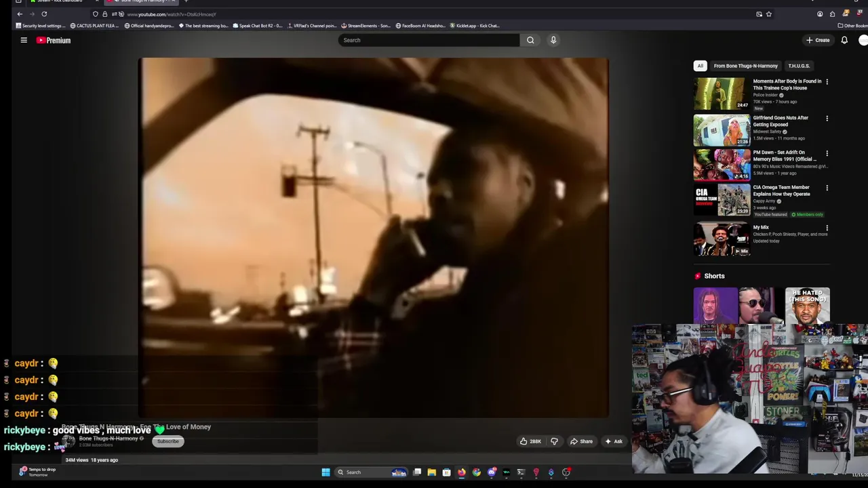Open the HE HATED THIS SONG short
868x488 pixels.
click(x=807, y=306)
